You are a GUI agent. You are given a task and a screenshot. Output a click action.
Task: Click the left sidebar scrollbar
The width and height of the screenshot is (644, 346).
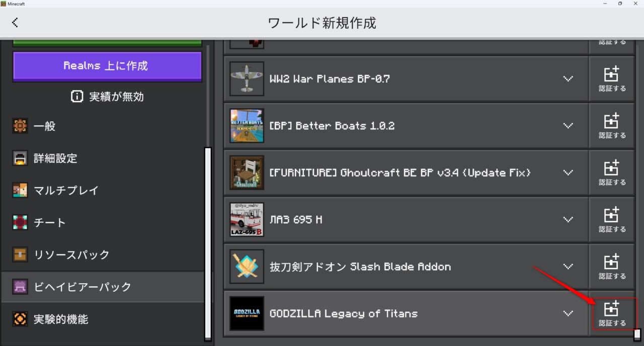click(x=208, y=243)
